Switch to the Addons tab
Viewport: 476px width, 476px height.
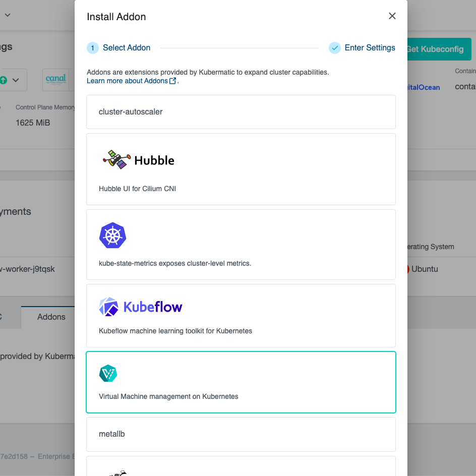[x=51, y=317]
